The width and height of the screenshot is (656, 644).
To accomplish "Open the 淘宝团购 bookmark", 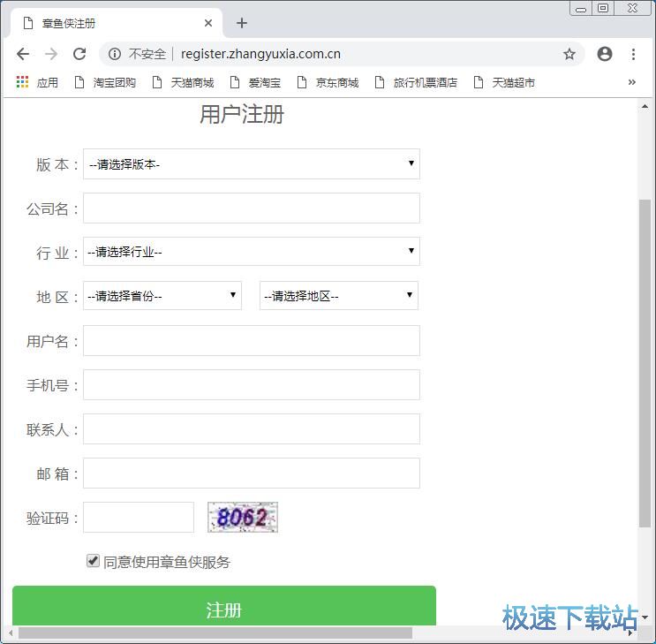I will coord(105,82).
